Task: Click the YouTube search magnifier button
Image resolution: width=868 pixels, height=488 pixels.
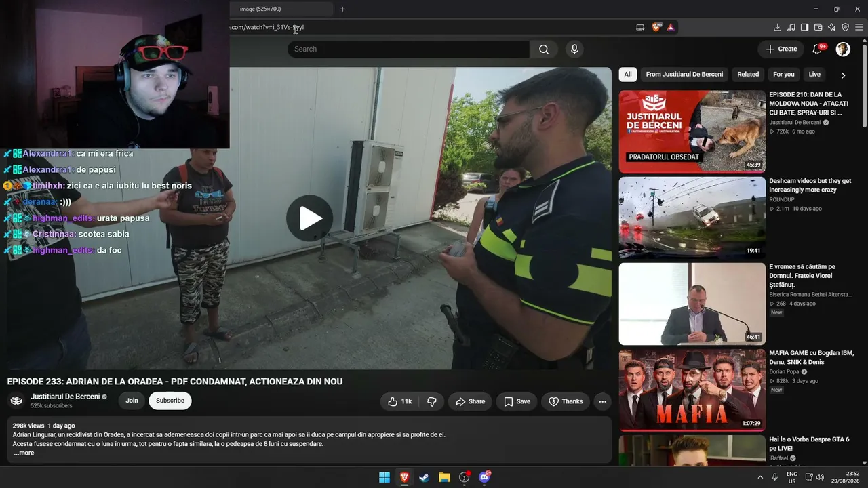Action: tap(544, 49)
